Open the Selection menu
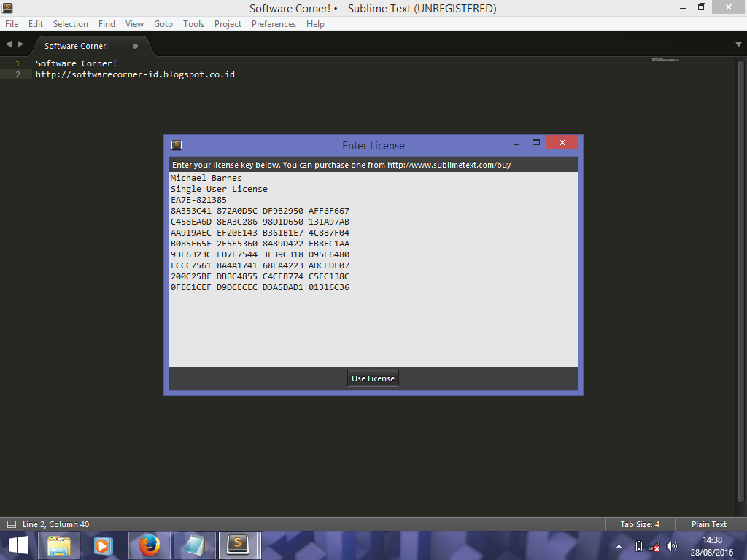Screen dimensions: 747x560 71,24
